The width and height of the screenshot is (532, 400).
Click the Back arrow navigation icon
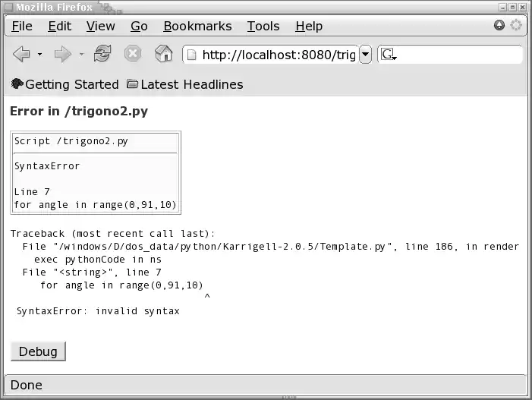pos(22,54)
